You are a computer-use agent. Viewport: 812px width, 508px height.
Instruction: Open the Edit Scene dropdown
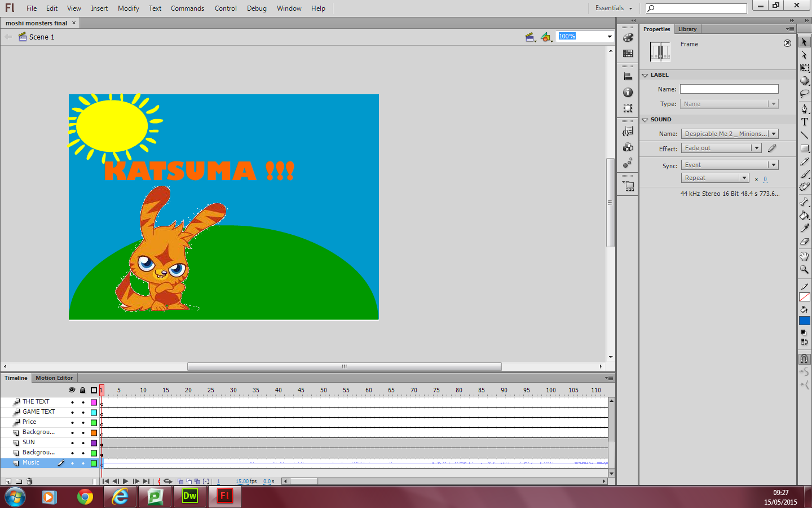click(531, 37)
